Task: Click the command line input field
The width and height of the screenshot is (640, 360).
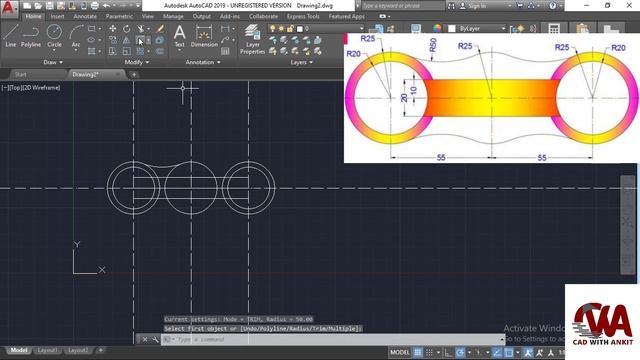Action: (333, 339)
